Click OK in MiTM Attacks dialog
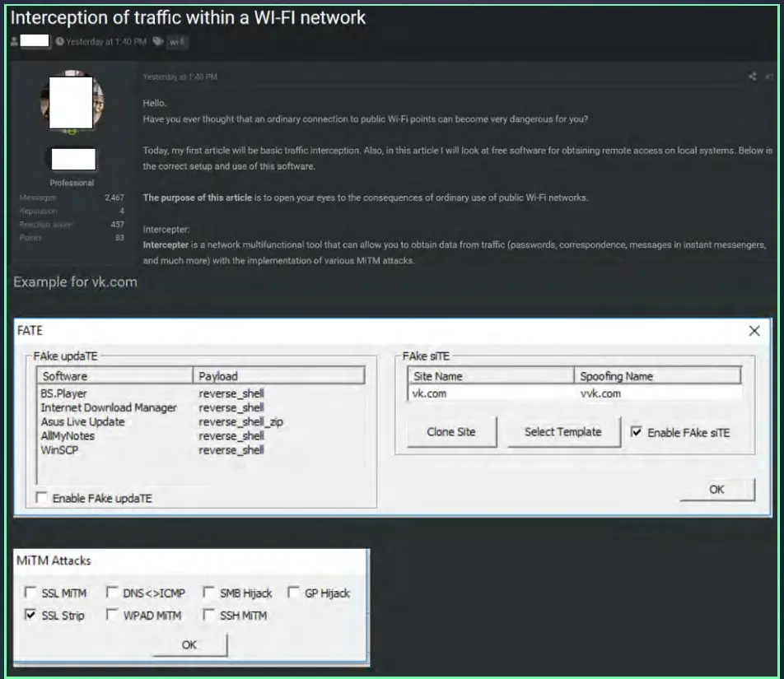This screenshot has width=784, height=679. [189, 644]
